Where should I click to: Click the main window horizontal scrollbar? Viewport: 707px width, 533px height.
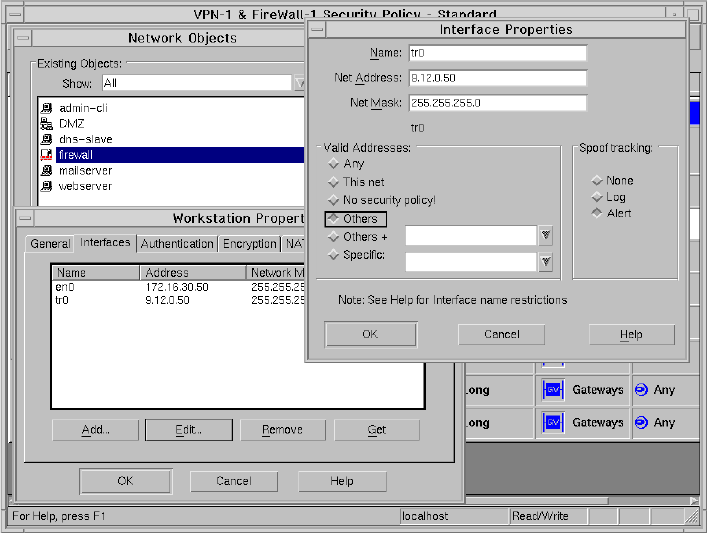point(537,501)
